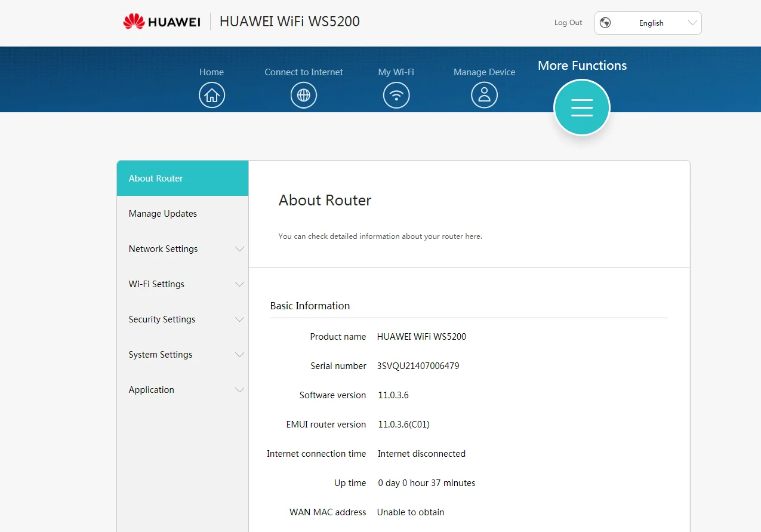Click the WAN MAC address label
The image size is (761, 532).
[x=328, y=512]
